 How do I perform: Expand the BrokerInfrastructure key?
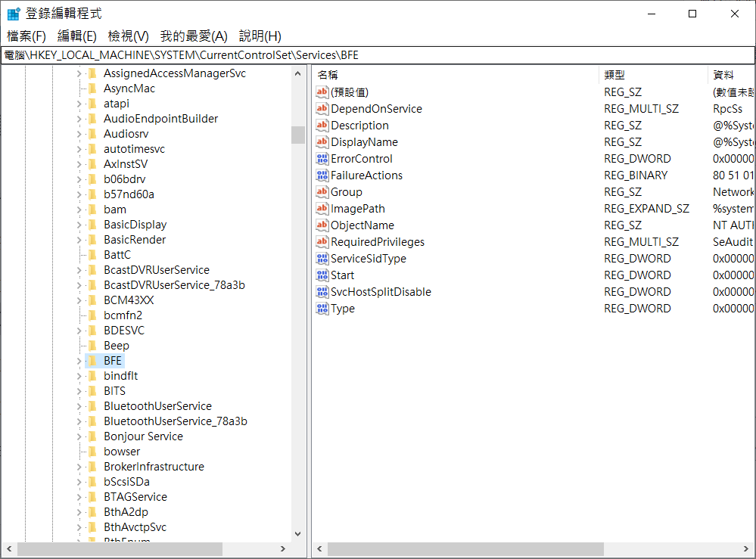(79, 467)
